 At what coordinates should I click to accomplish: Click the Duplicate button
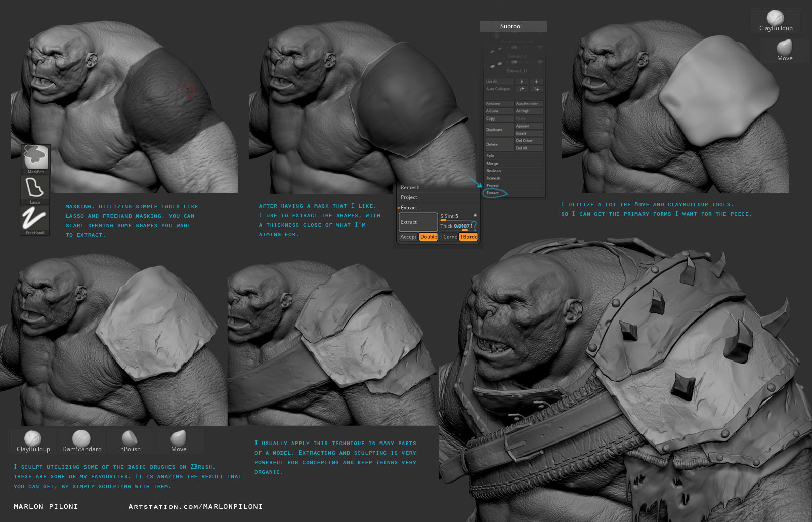click(x=499, y=130)
